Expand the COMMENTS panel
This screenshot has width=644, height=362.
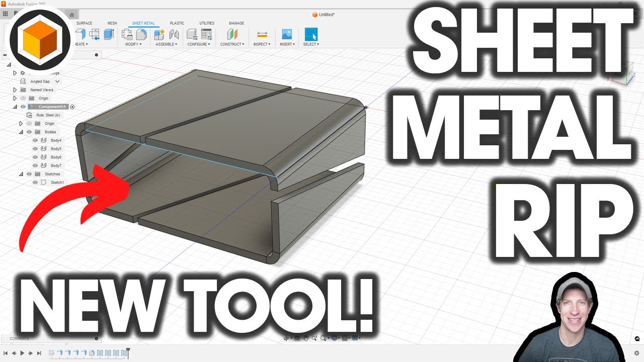click(x=97, y=338)
